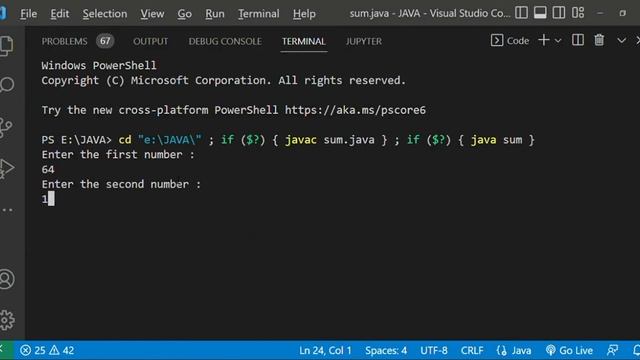The height and width of the screenshot is (360, 640).
Task: Click the 'Enter the second number :' line
Action: click(x=121, y=184)
